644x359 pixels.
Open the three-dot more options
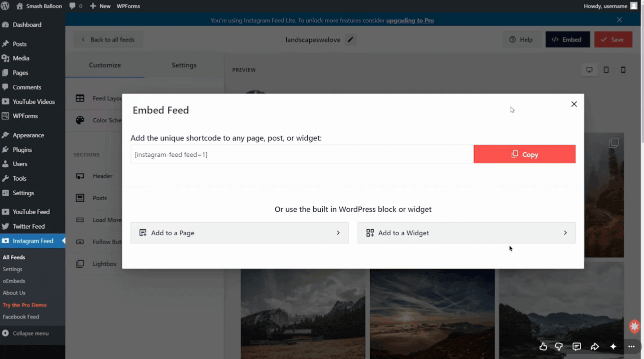632,347
